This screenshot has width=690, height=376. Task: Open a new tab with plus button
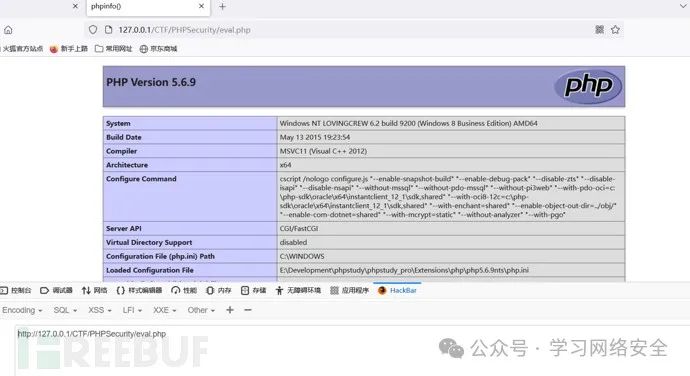click(222, 7)
